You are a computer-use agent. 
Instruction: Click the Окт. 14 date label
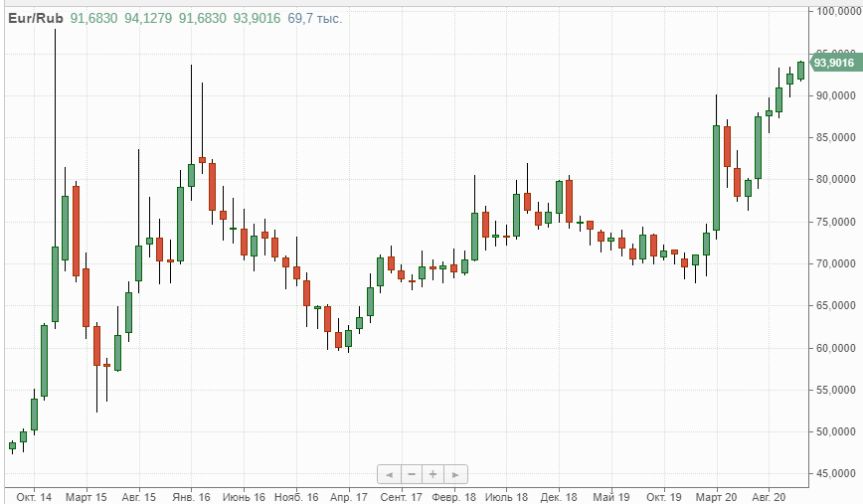pos(34,497)
